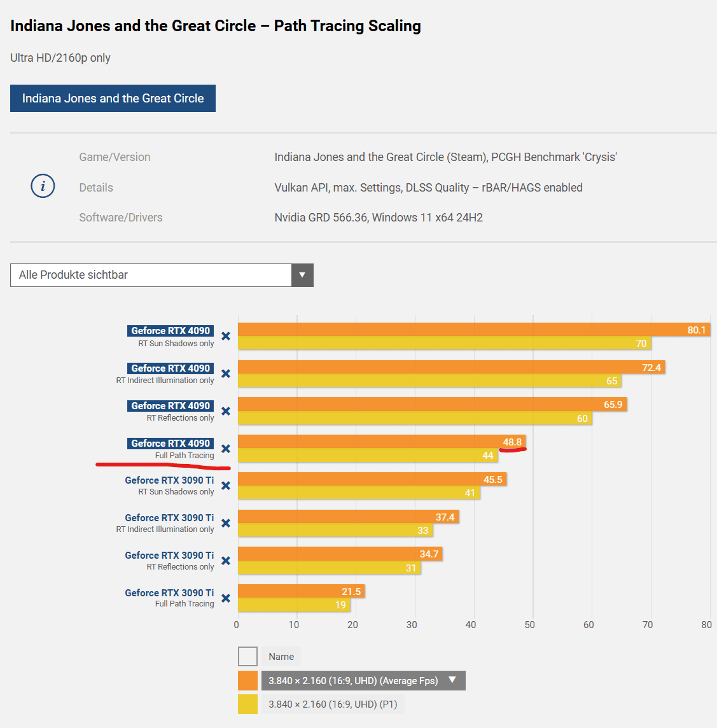Click the 21.5 average fps bar
717x728 pixels.
(301, 592)
